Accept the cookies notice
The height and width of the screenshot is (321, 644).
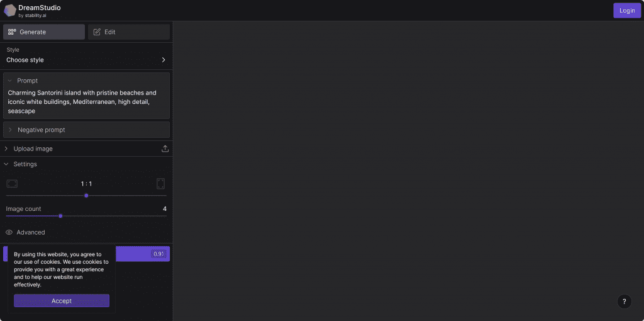[x=62, y=301]
